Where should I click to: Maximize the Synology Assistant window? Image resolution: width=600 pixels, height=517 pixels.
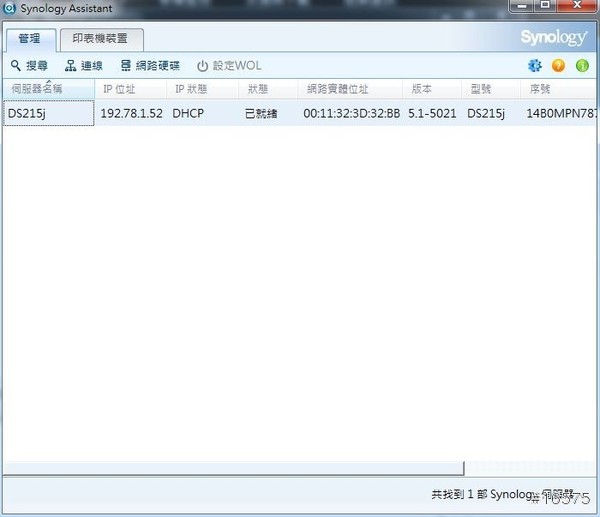[x=545, y=6]
